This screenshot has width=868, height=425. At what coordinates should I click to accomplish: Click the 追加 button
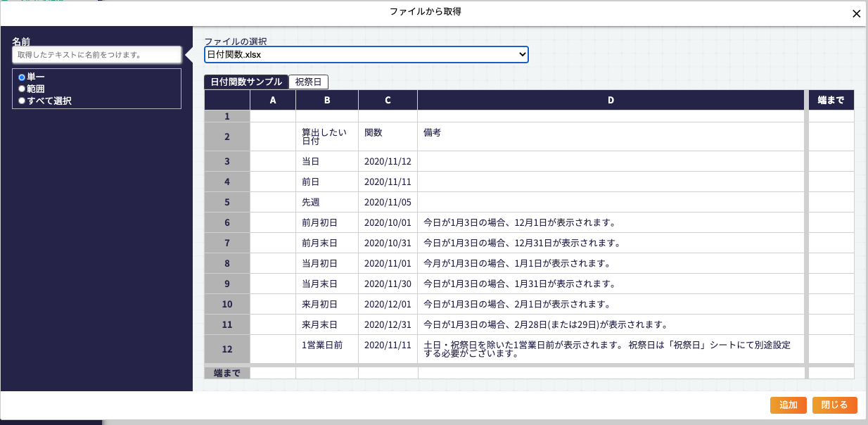coord(789,405)
